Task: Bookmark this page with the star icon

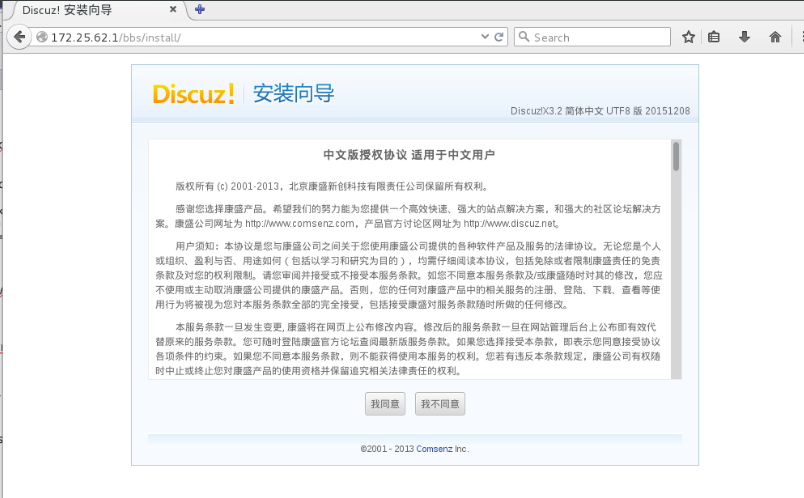Action: [x=688, y=37]
